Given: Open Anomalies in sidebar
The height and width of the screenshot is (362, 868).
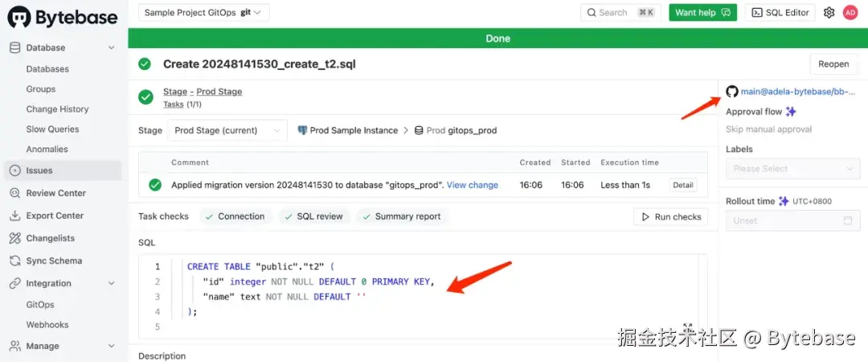Looking at the screenshot, I should 47,149.
